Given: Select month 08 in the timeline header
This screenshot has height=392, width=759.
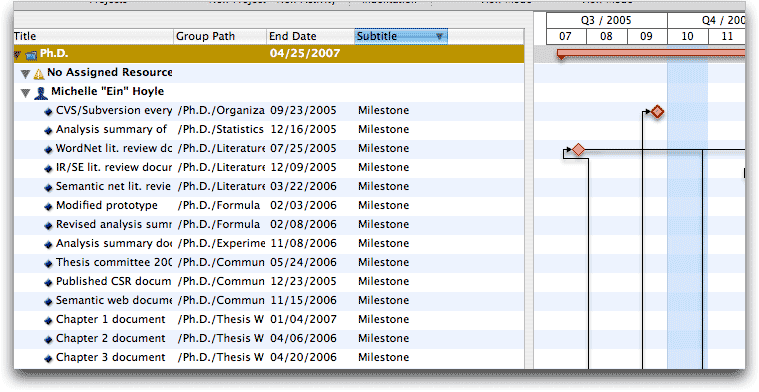Looking at the screenshot, I should pos(607,36).
